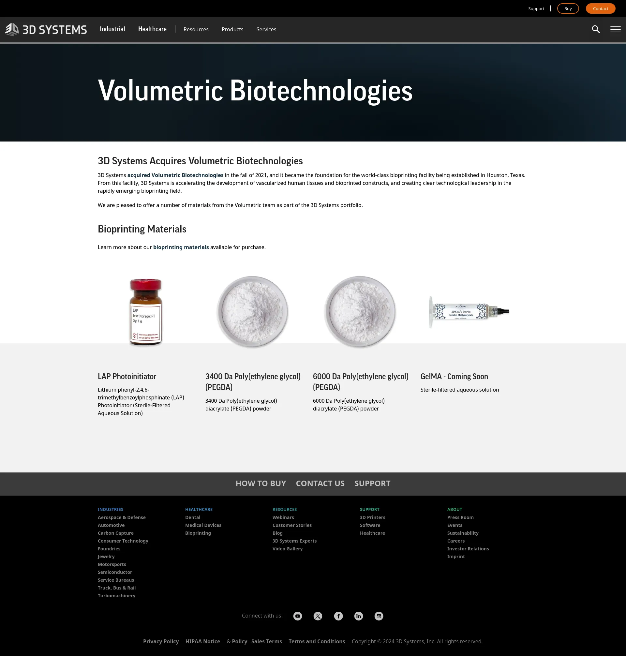Open Press Room footer link

[x=460, y=517]
